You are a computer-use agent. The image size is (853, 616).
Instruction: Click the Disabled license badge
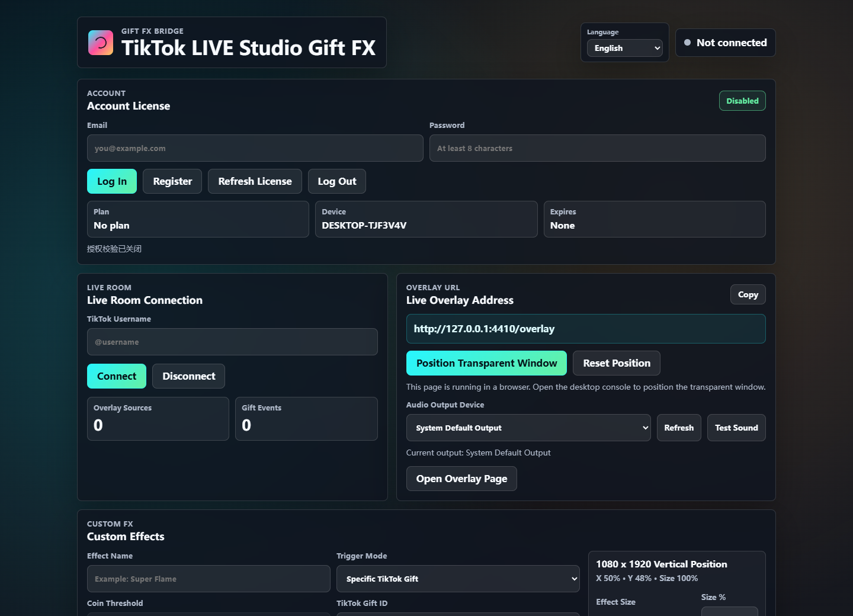tap(742, 101)
